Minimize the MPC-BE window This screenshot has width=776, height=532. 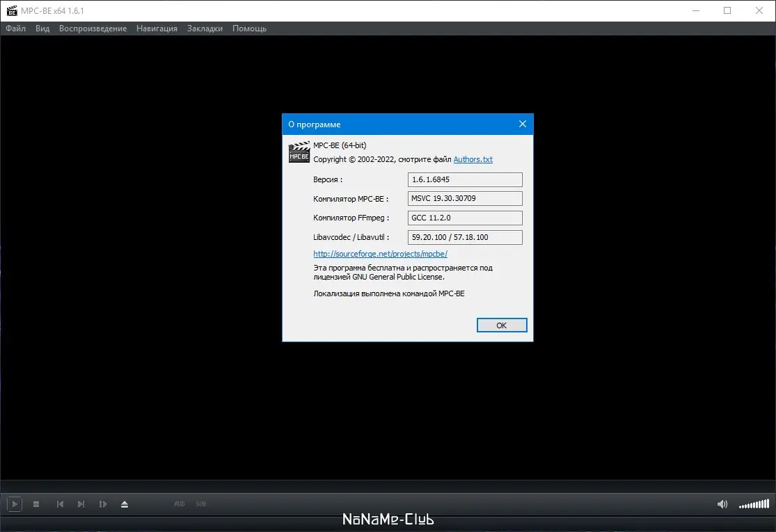coord(696,10)
